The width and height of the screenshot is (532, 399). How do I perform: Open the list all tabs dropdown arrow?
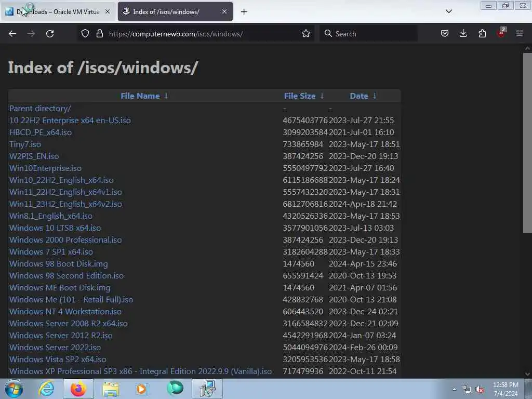(x=448, y=11)
